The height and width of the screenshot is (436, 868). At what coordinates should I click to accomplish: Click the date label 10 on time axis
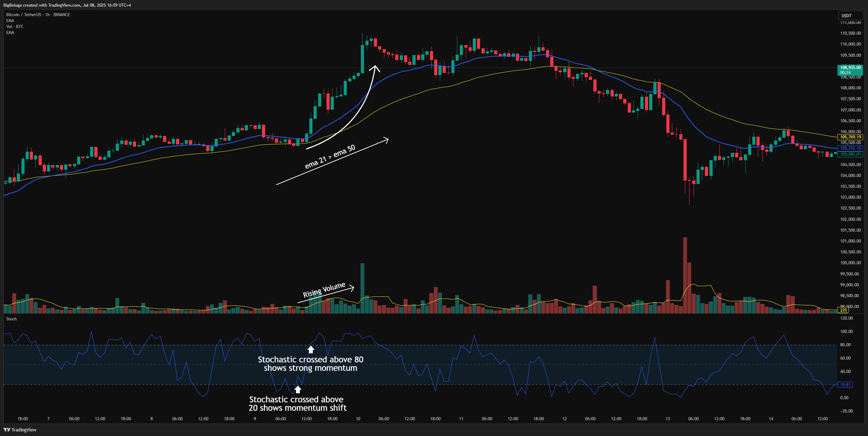[358, 419]
